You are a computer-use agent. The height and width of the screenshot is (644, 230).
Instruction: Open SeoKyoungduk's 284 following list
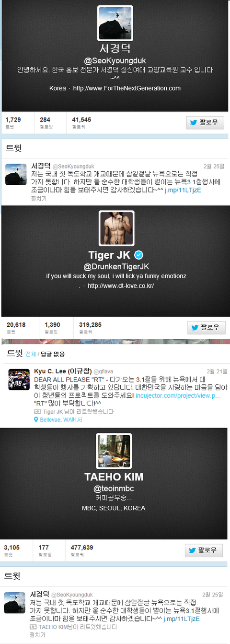tap(46, 121)
